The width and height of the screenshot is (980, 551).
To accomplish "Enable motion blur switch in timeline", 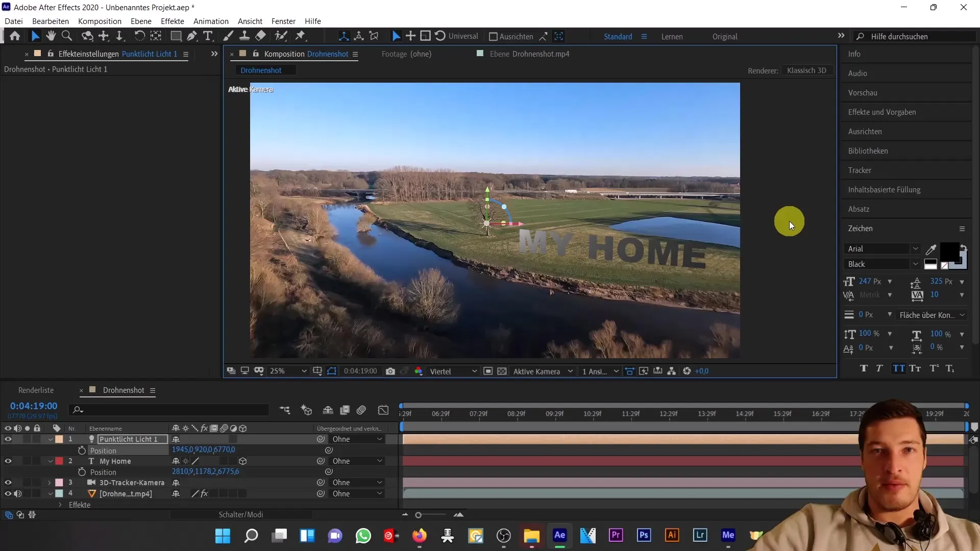I will [x=362, y=410].
